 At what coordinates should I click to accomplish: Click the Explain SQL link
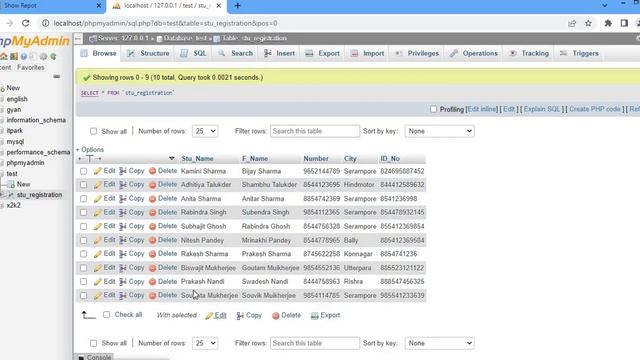[x=542, y=109]
